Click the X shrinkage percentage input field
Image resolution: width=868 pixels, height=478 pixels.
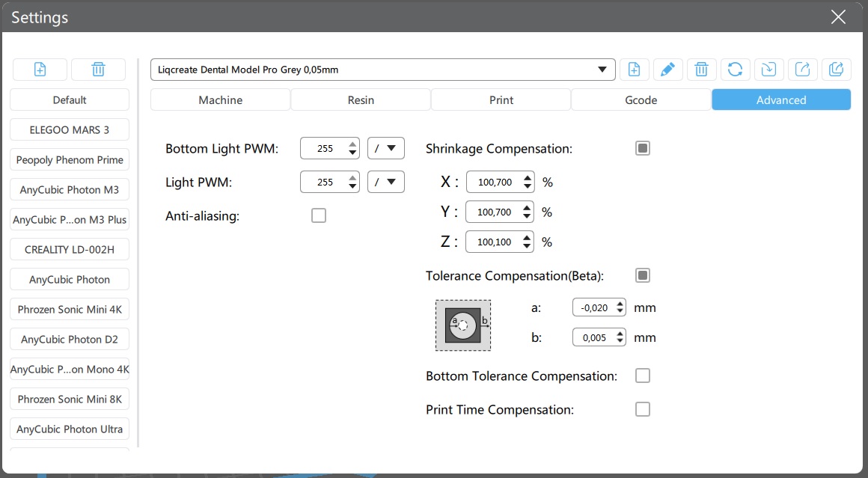pyautogui.click(x=494, y=182)
